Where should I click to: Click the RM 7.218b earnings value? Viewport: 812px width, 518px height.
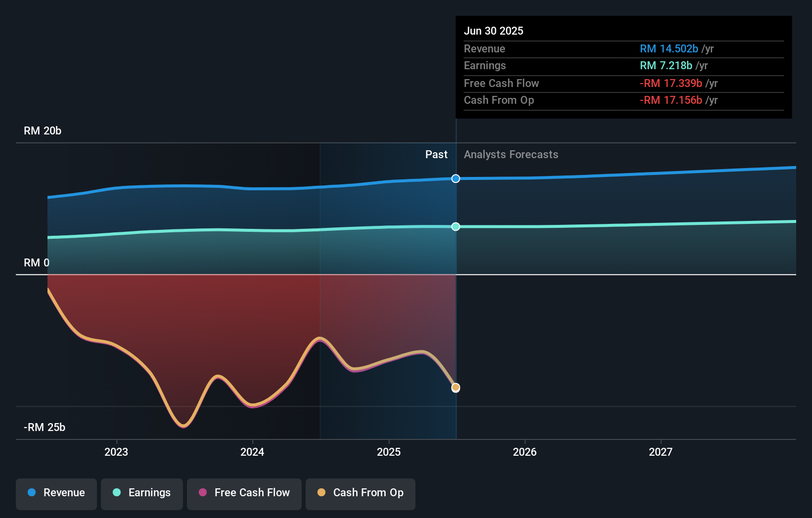click(x=666, y=65)
